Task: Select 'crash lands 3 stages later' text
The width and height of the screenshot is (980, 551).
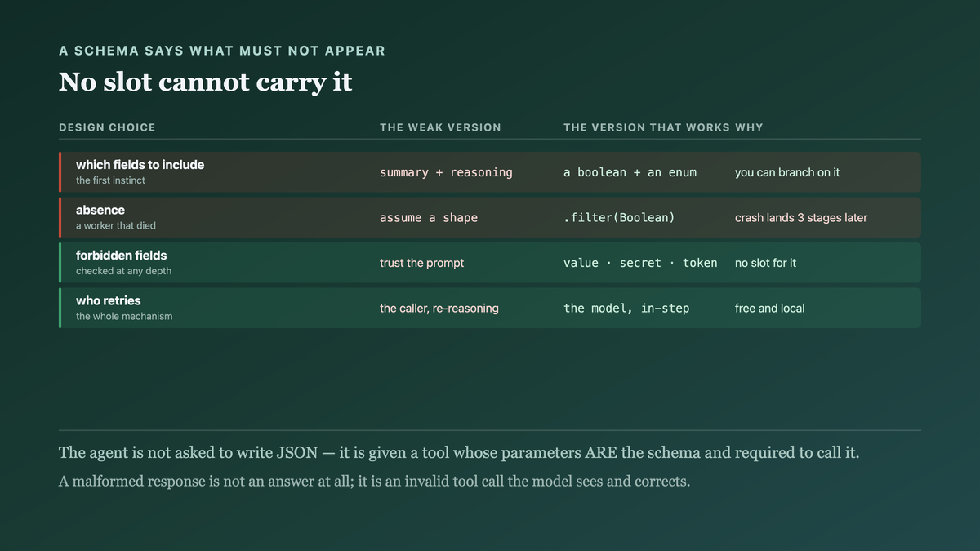Action: click(801, 218)
